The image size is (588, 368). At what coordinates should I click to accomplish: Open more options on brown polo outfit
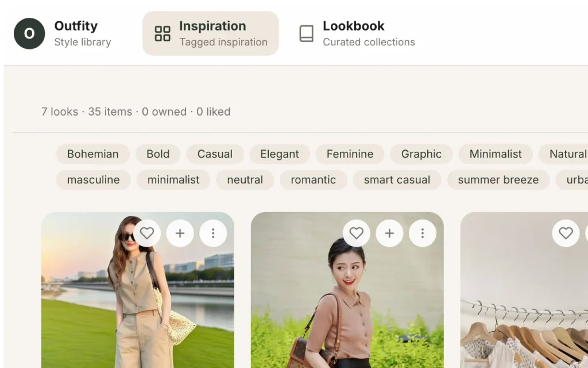pos(422,233)
